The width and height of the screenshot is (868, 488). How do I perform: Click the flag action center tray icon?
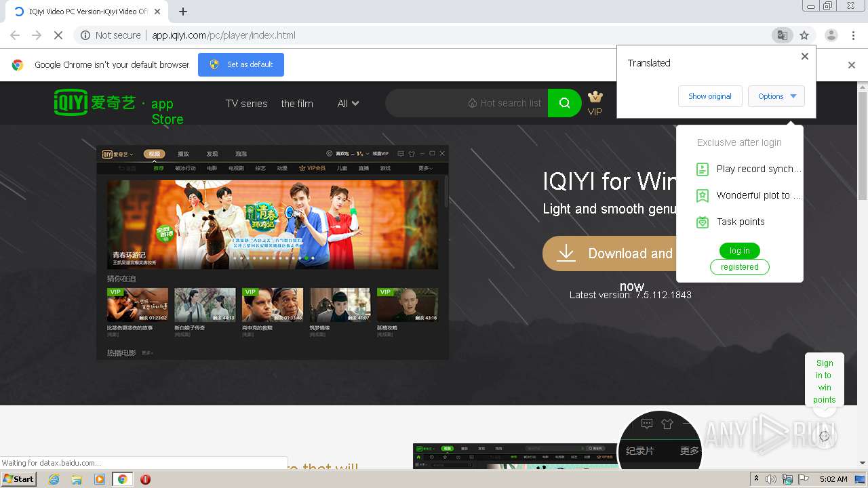tap(804, 479)
